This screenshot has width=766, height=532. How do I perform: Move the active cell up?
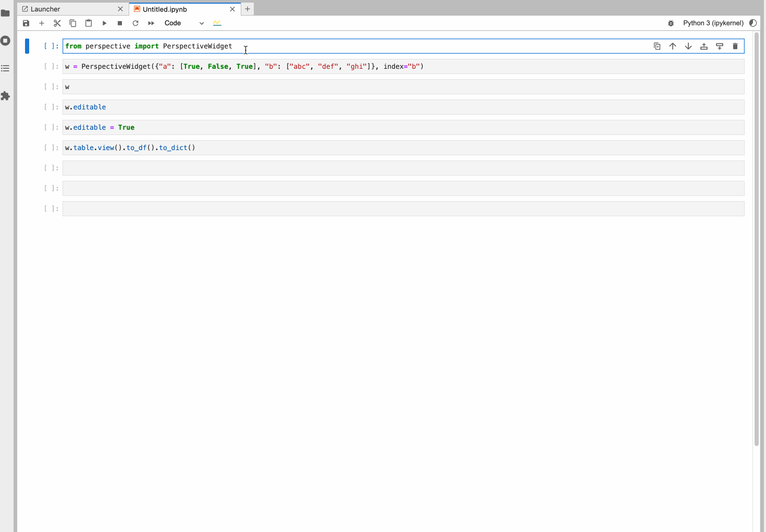673,46
